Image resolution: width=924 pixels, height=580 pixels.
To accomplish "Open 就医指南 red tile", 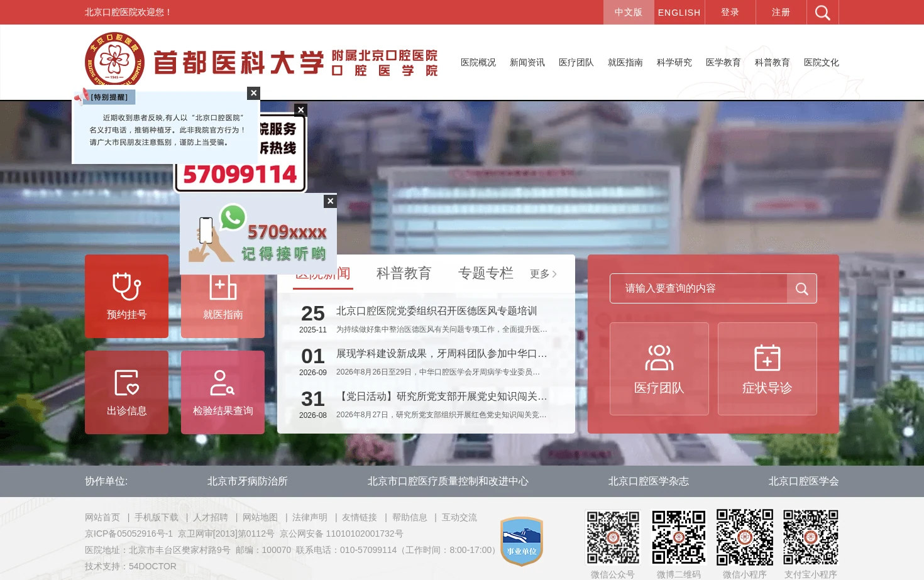I will point(223,307).
